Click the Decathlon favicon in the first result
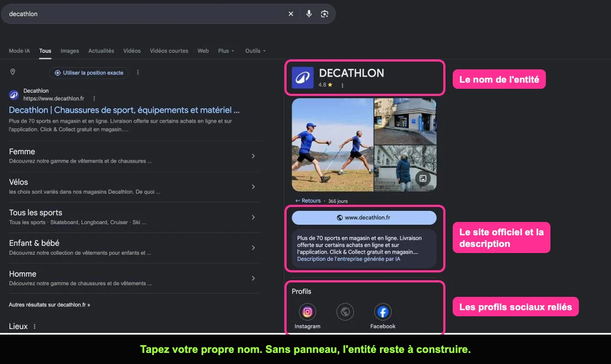The width and height of the screenshot is (611, 364). click(14, 94)
